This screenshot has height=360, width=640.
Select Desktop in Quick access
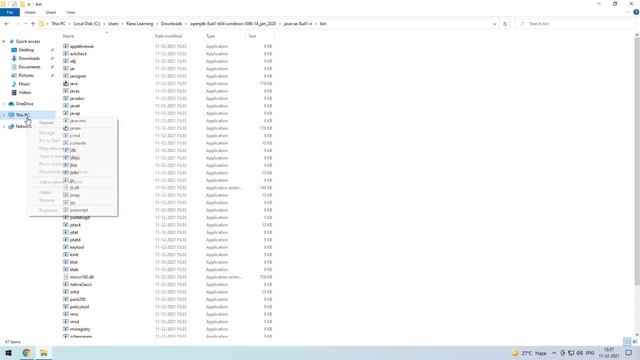26,50
